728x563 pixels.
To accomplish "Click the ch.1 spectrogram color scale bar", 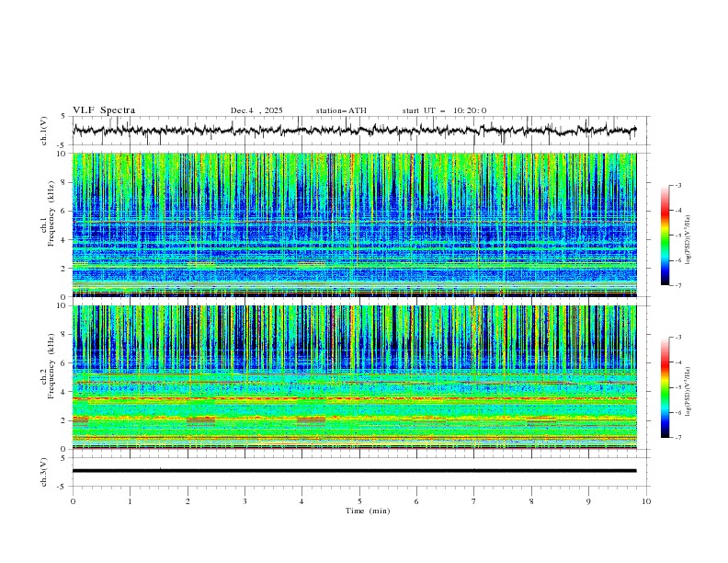I will pos(665,236).
